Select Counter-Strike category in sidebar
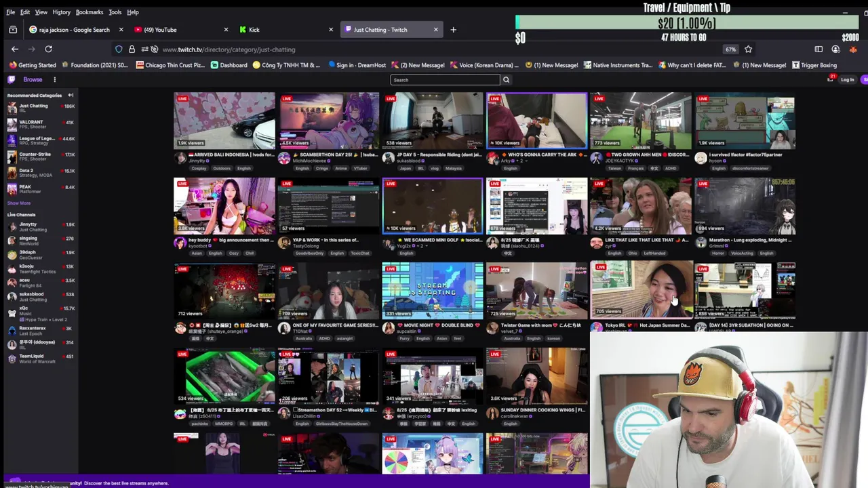 pos(41,157)
